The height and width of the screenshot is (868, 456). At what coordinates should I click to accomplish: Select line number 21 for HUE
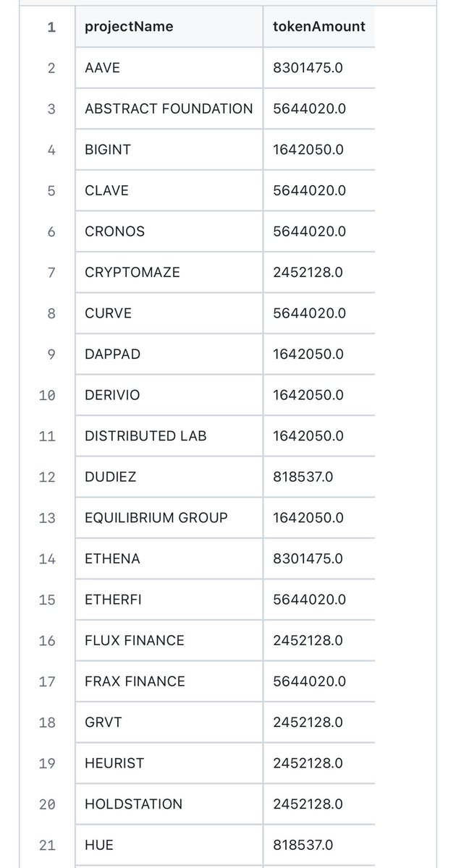47,845
